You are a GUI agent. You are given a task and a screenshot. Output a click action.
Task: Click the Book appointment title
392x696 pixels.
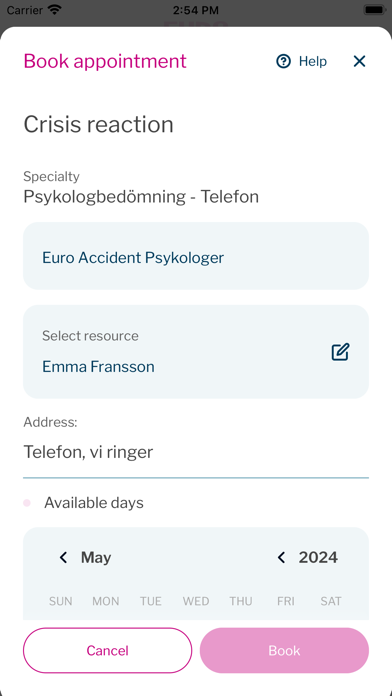(x=105, y=61)
